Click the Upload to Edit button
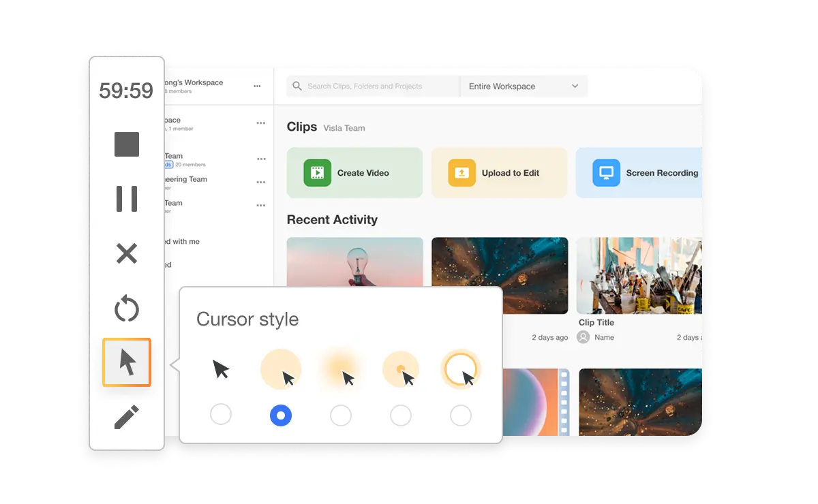Screen dimensions: 818x504 pos(499,172)
